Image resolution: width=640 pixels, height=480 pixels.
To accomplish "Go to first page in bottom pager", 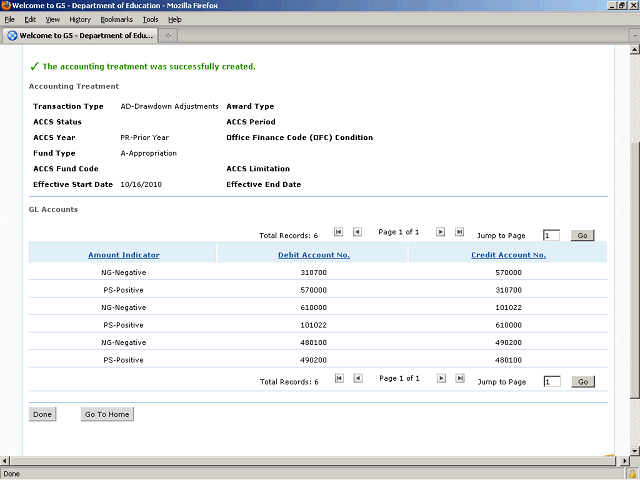I will click(339, 379).
